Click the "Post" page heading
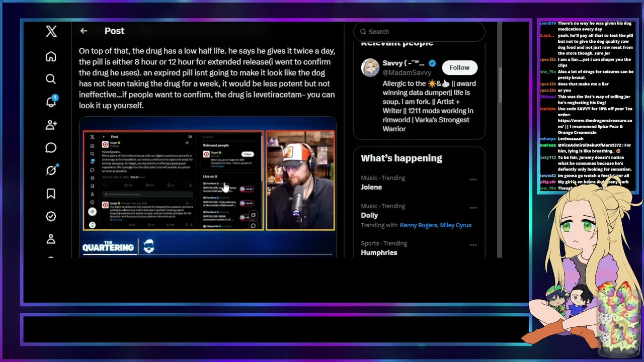Screen dimensions: 644x362 (x=114, y=31)
